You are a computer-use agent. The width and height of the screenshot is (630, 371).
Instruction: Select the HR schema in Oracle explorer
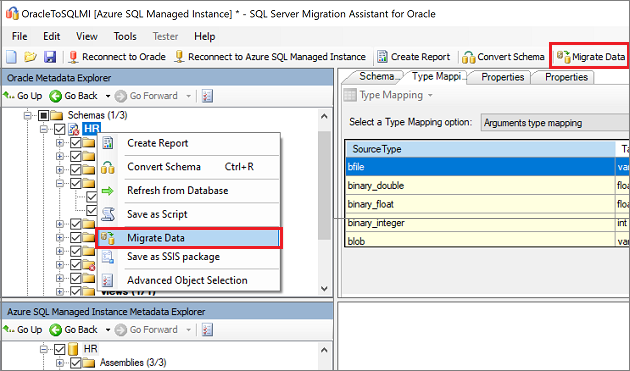[x=91, y=129]
